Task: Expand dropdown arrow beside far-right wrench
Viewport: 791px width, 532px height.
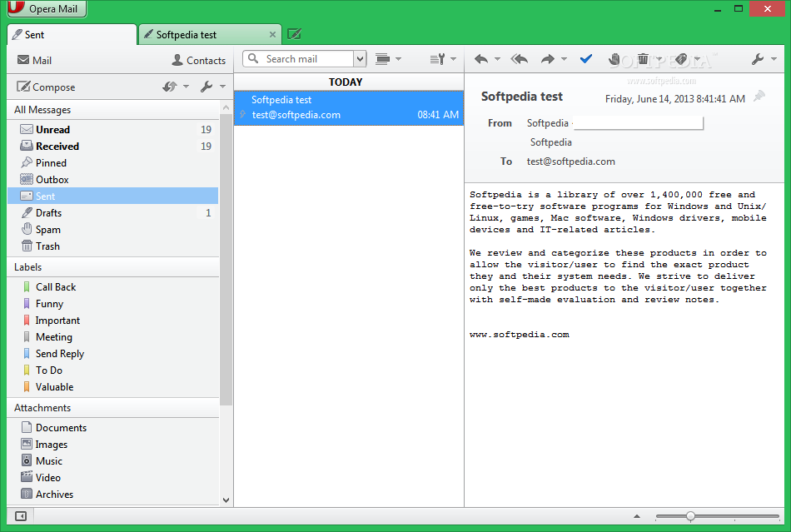Action: coord(774,59)
